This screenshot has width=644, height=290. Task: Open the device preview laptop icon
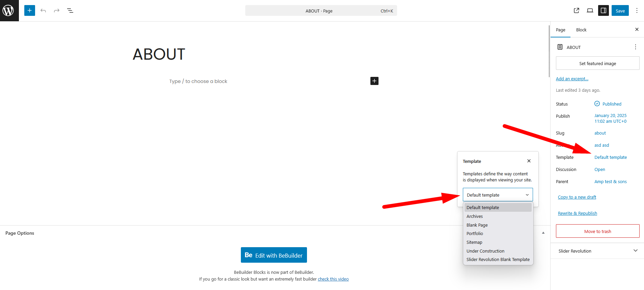point(590,10)
